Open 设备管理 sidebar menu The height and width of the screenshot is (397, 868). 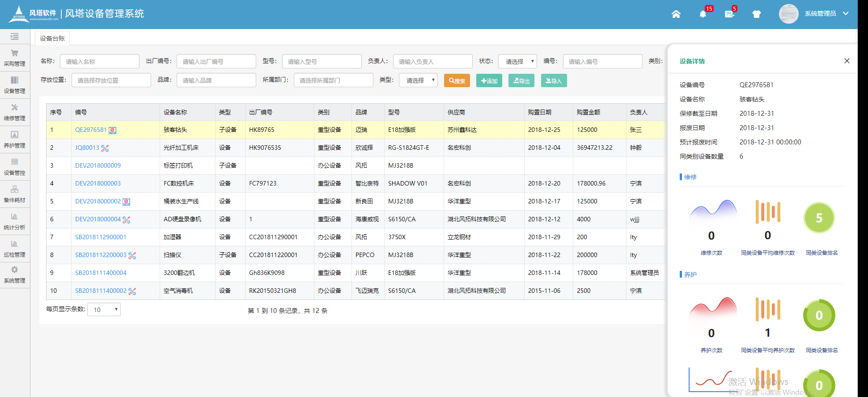tap(15, 84)
